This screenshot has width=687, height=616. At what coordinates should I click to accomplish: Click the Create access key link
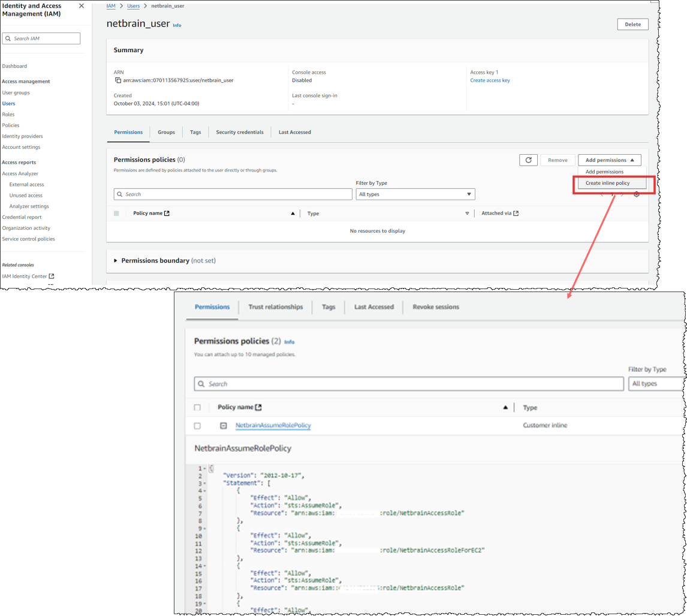[490, 80]
